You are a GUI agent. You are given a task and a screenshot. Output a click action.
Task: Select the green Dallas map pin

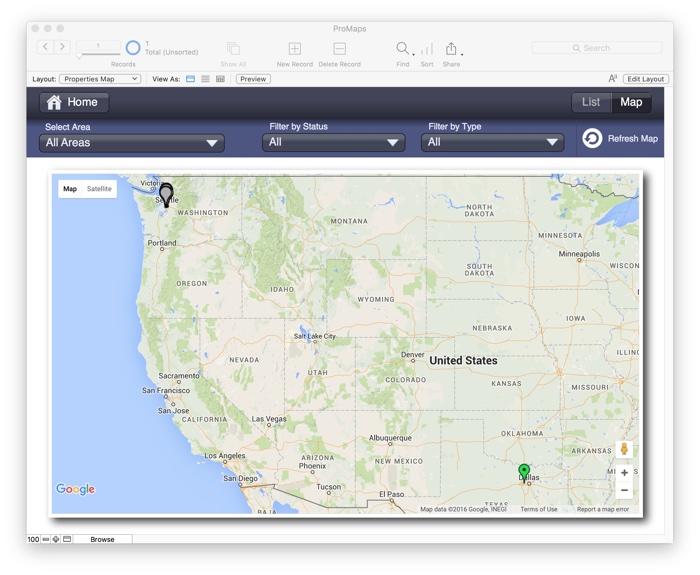[524, 473]
